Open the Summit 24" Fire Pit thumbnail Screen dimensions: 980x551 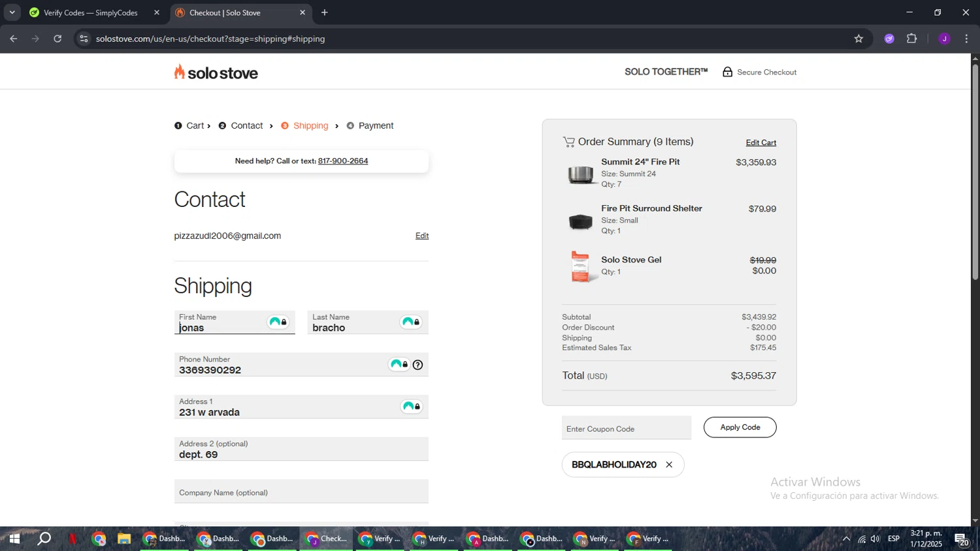(x=580, y=174)
